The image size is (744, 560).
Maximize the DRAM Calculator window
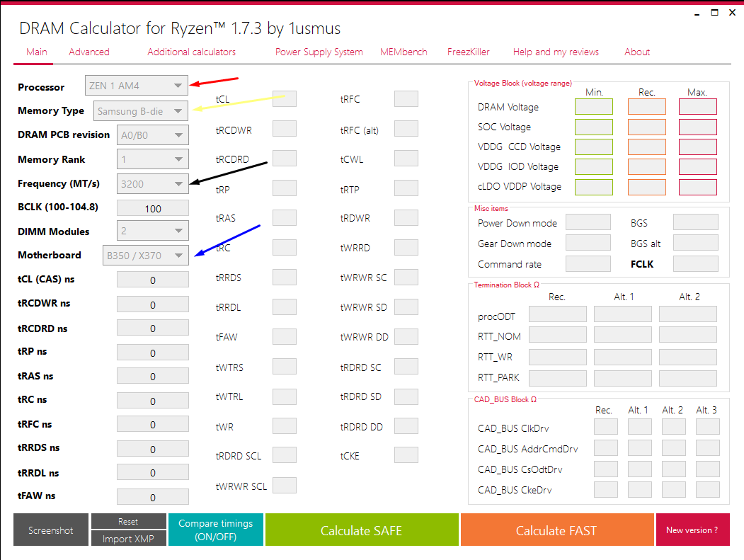tap(714, 13)
